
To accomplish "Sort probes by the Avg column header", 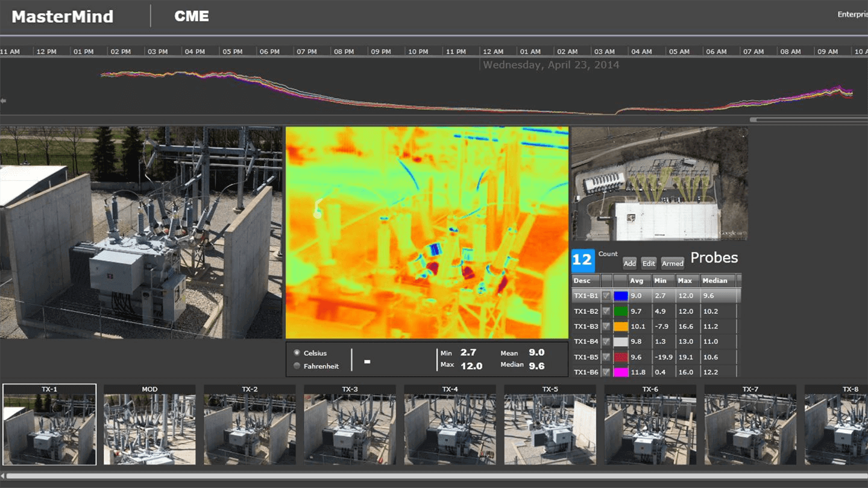I will 640,281.
